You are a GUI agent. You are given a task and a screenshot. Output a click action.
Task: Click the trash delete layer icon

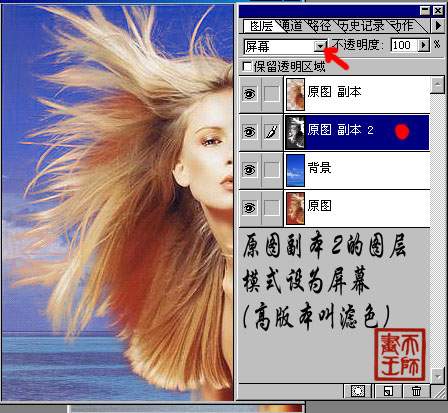416,391
